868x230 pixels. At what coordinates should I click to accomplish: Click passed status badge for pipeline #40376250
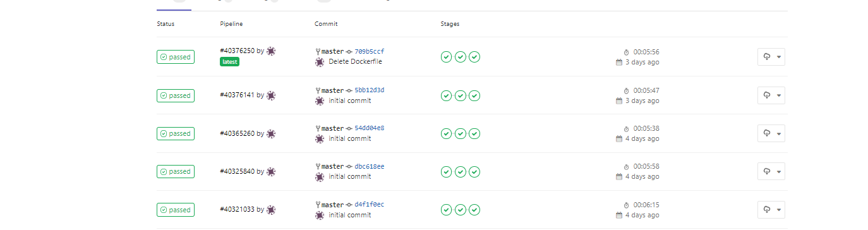(x=176, y=57)
